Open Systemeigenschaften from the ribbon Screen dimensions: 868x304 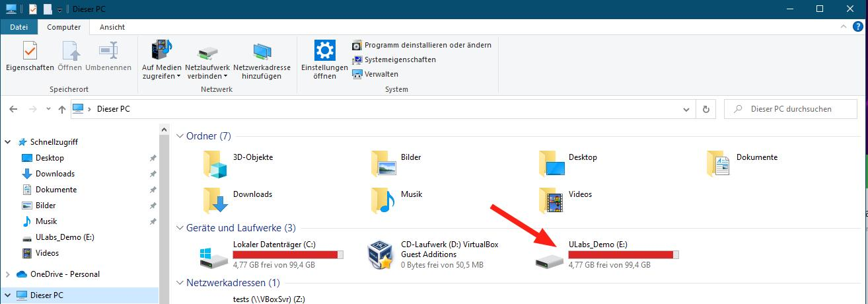click(394, 59)
